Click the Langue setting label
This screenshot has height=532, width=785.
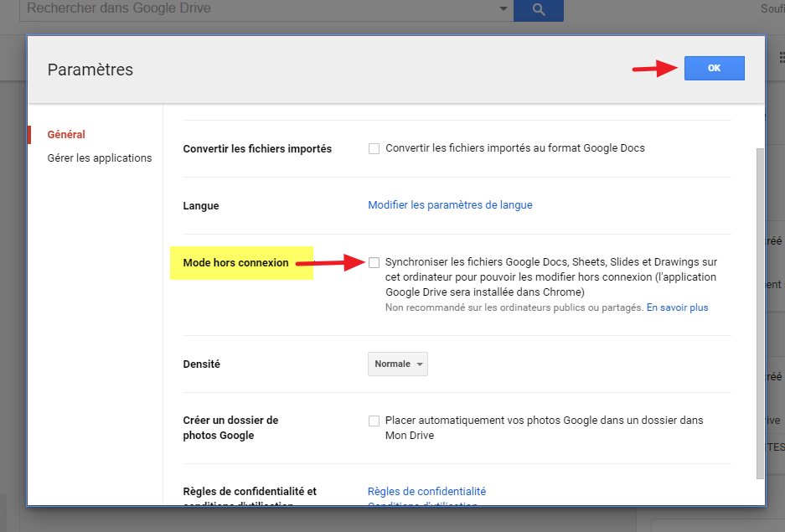coord(201,206)
